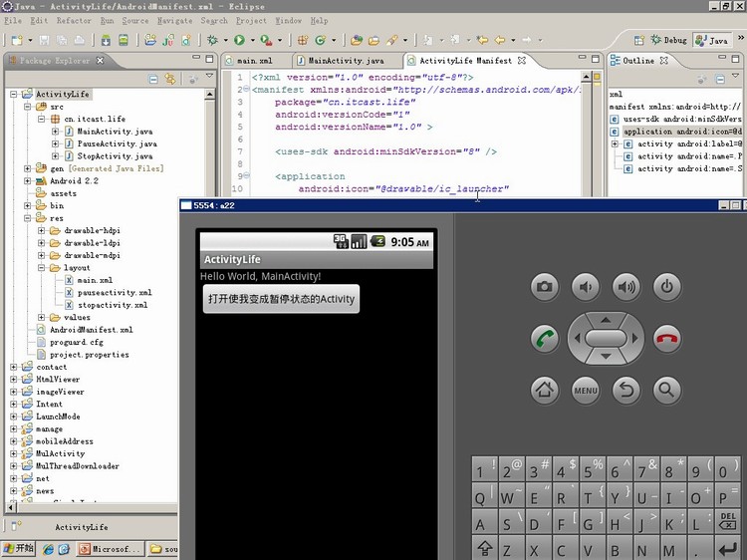Click the D-pad left arrow
The width and height of the screenshot is (747, 560).
[577, 339]
